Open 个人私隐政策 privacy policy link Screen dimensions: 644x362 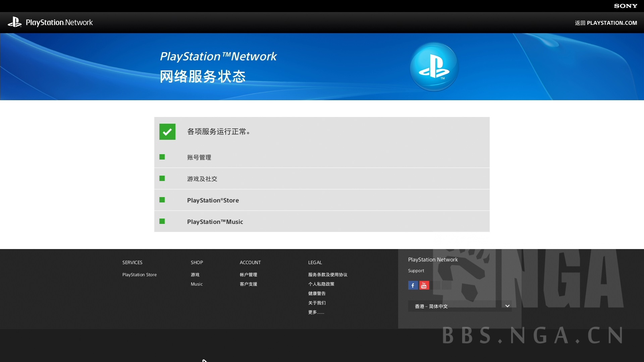pyautogui.click(x=321, y=284)
